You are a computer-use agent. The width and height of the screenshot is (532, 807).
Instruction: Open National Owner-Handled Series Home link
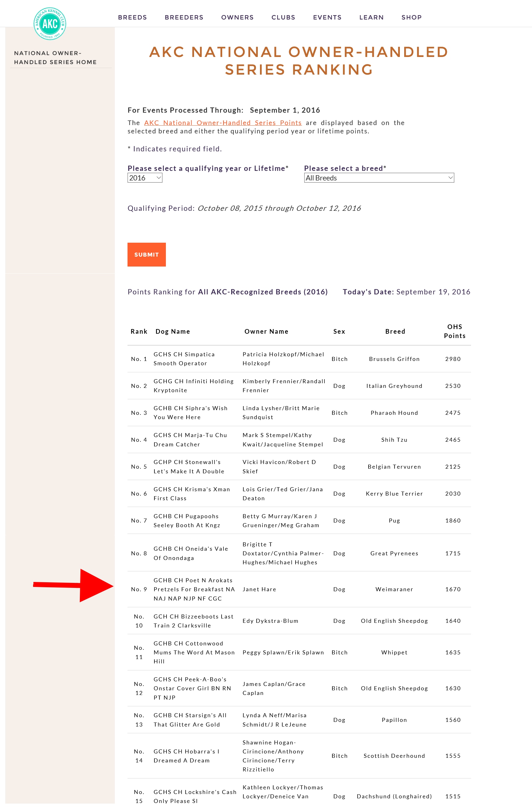click(55, 58)
